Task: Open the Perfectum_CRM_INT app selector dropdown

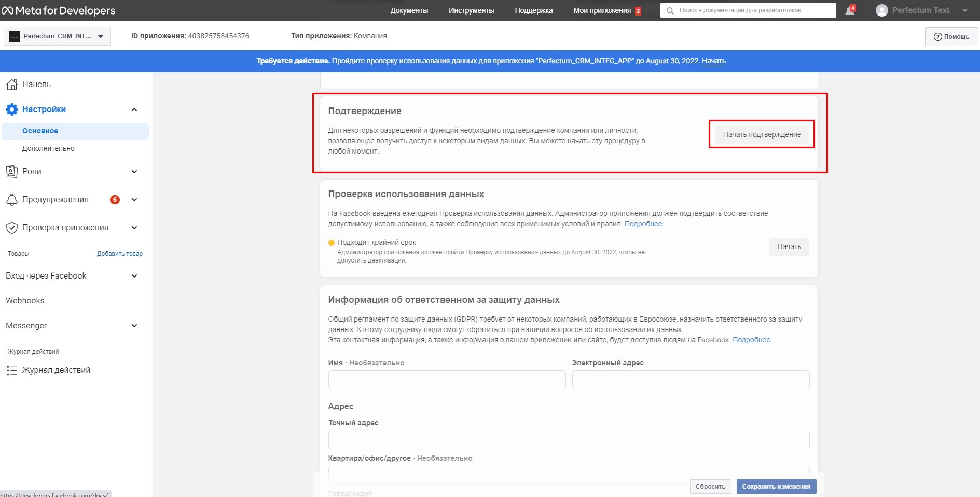Action: click(57, 36)
